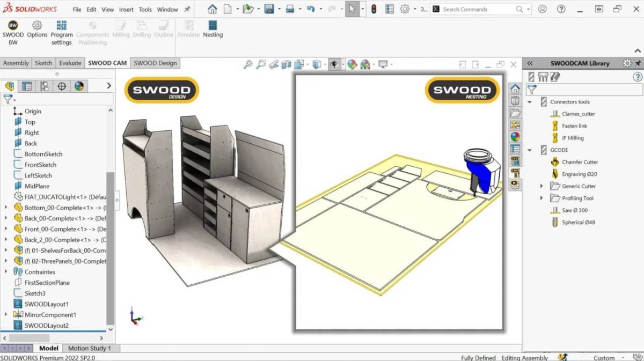Image resolution: width=644 pixels, height=361 pixels.
Task: Toggle Hide/Show Items eye icon
Action: [x=334, y=64]
